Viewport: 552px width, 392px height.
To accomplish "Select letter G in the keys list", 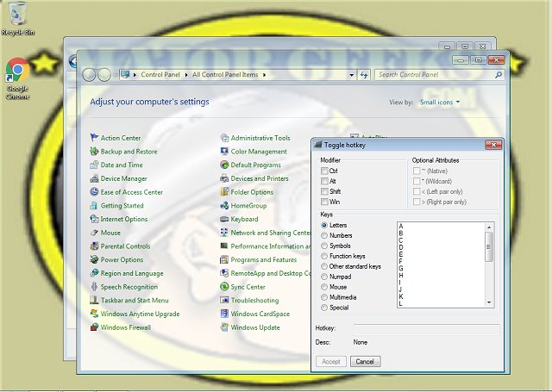I will pyautogui.click(x=400, y=269).
